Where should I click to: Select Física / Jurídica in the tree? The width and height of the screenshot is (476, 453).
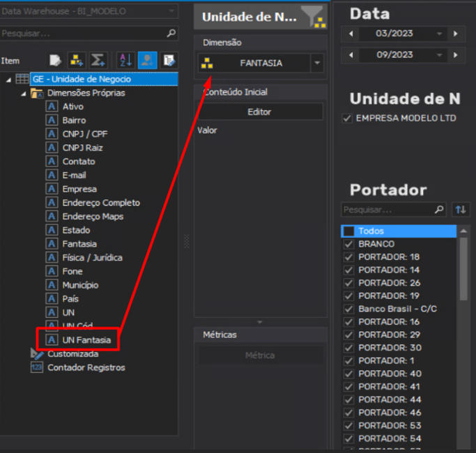(92, 258)
